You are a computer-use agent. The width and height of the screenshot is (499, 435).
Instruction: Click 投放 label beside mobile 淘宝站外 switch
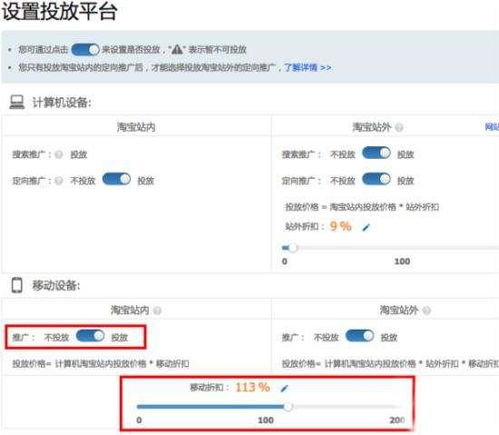[389, 338]
